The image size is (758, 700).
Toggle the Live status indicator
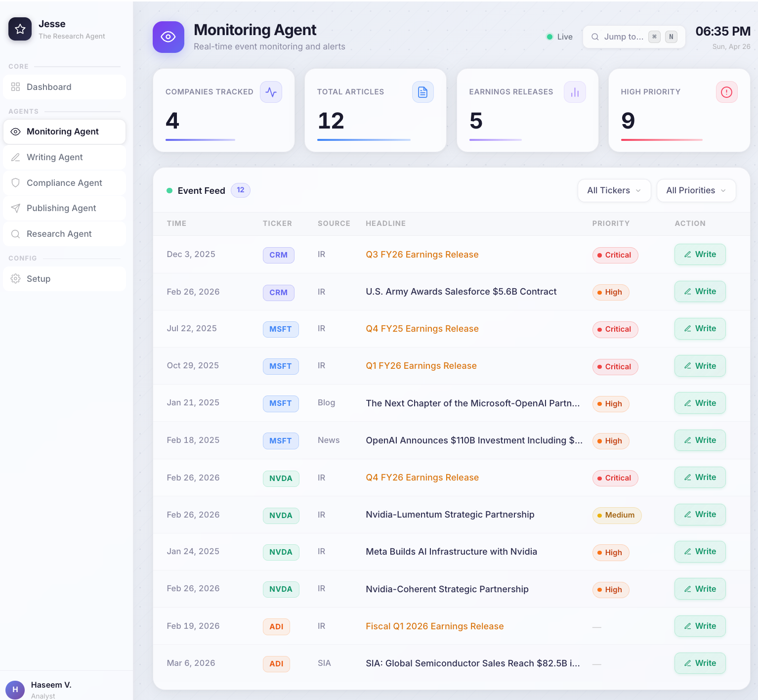559,37
